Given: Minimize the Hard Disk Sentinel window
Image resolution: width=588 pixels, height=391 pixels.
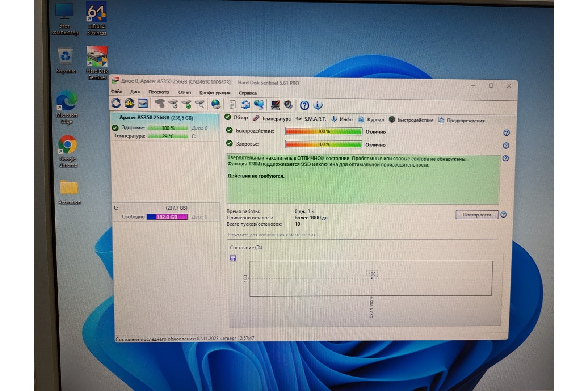Looking at the screenshot, I should (x=473, y=85).
